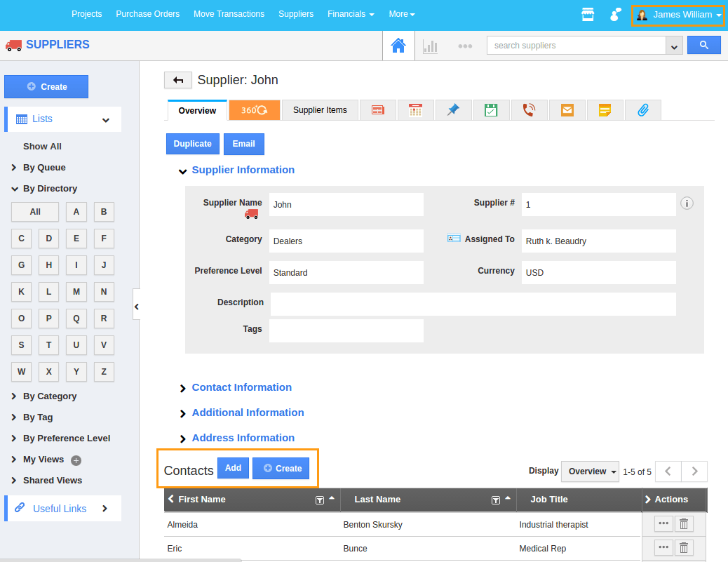Open Suppliers in top navigation

tap(296, 14)
